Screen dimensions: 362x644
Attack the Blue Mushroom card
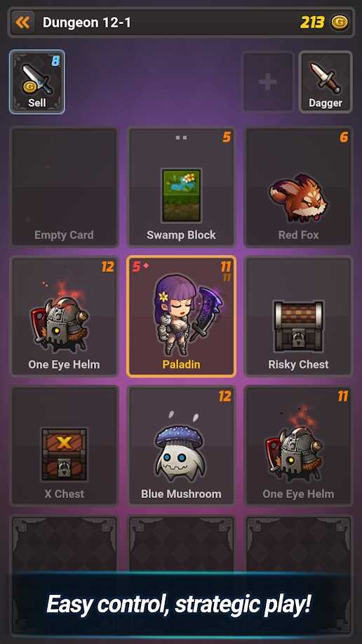[x=181, y=446]
